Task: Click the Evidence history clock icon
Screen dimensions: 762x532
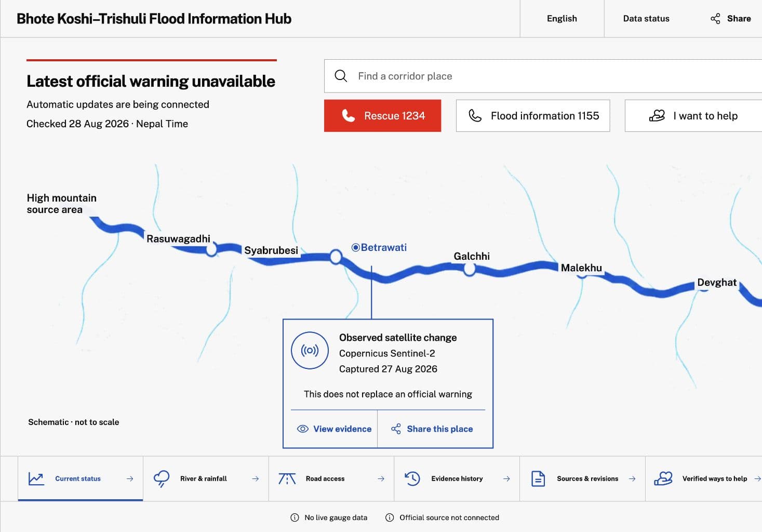Action: pyautogui.click(x=412, y=478)
